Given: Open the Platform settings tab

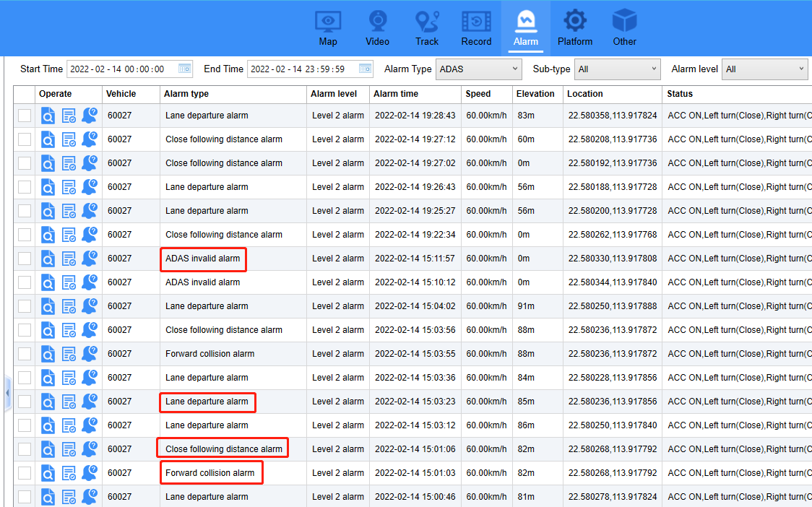Looking at the screenshot, I should point(575,28).
